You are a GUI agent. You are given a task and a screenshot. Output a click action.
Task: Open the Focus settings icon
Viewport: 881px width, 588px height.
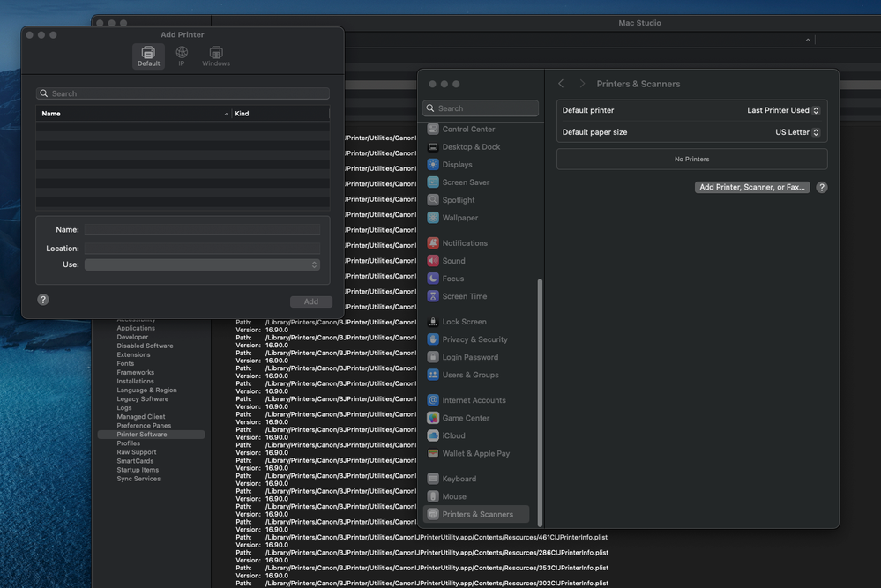coord(433,279)
